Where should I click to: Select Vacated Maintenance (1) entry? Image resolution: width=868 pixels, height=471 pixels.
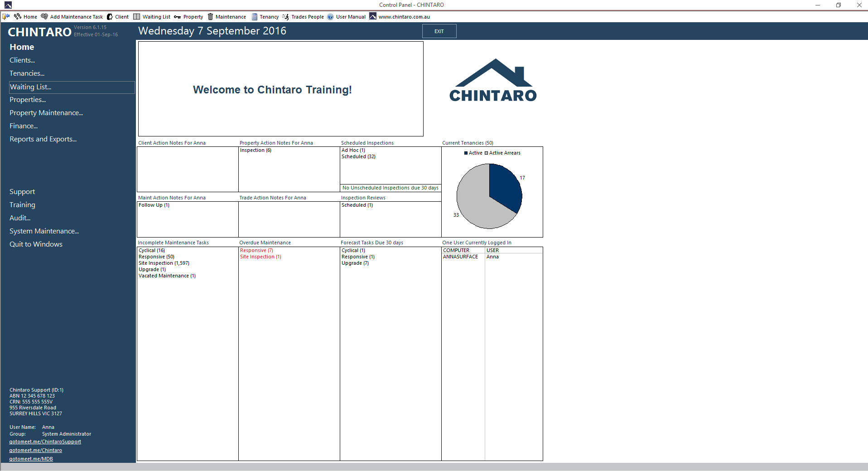[x=167, y=276]
